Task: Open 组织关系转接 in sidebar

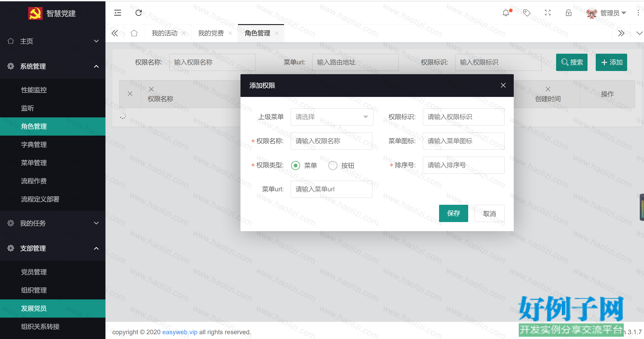Action: [53, 327]
